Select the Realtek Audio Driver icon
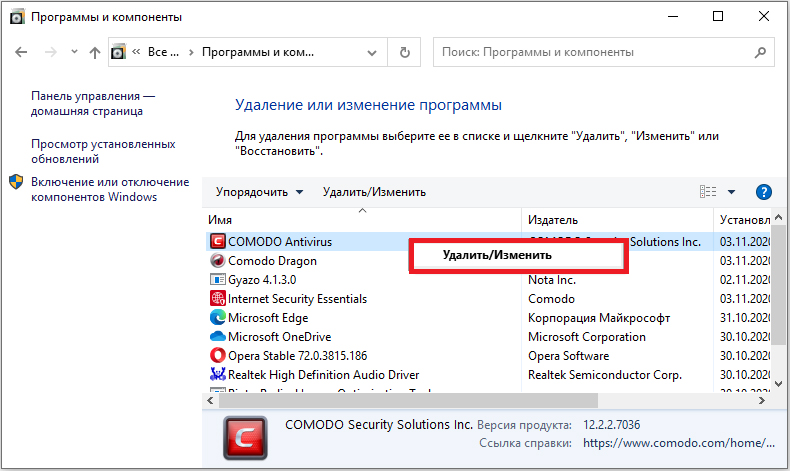The width and height of the screenshot is (790, 471). pos(217,374)
